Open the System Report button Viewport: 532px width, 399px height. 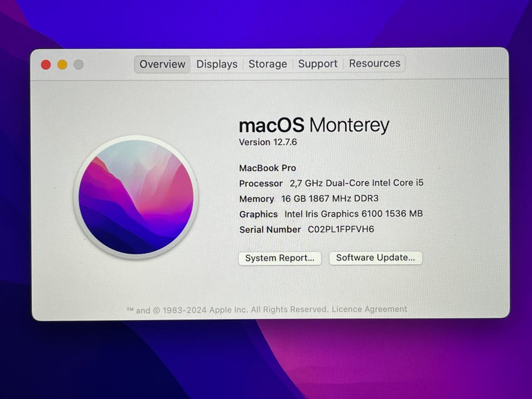(280, 258)
